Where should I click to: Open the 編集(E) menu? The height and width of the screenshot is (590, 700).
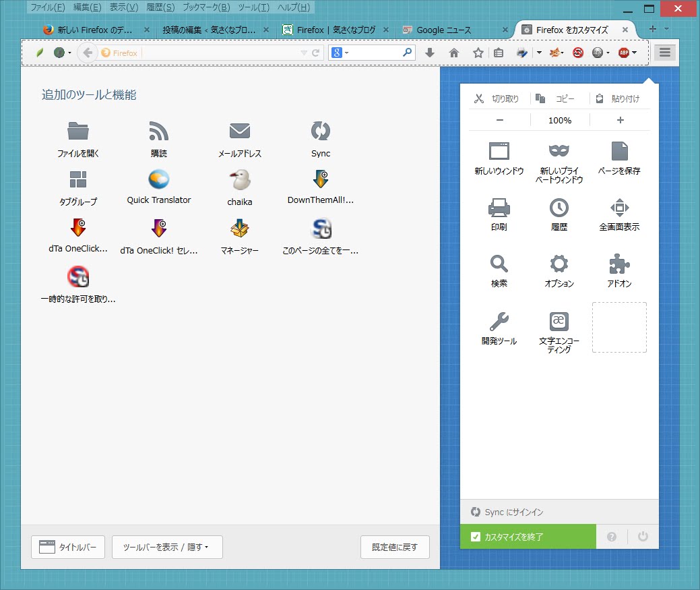pyautogui.click(x=88, y=7)
